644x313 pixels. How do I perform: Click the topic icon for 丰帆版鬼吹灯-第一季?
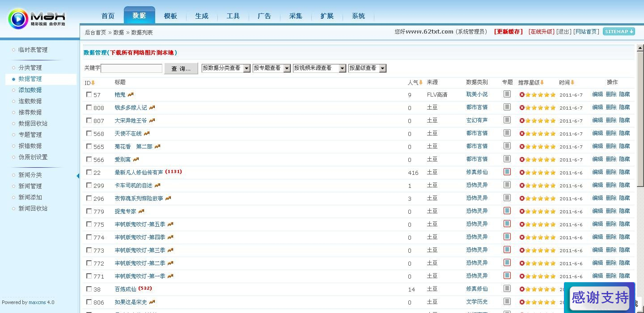[507, 275]
